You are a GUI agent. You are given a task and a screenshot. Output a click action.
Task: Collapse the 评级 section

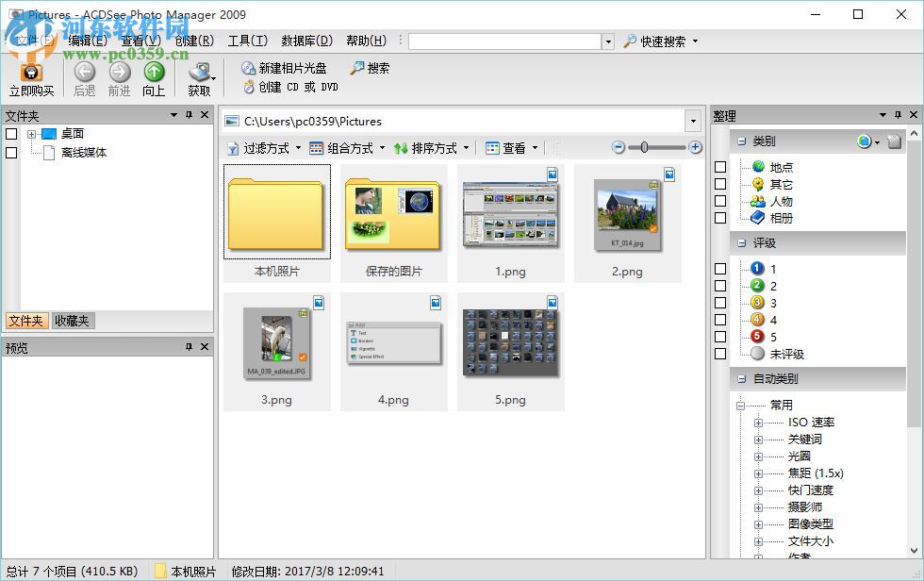tap(744, 242)
